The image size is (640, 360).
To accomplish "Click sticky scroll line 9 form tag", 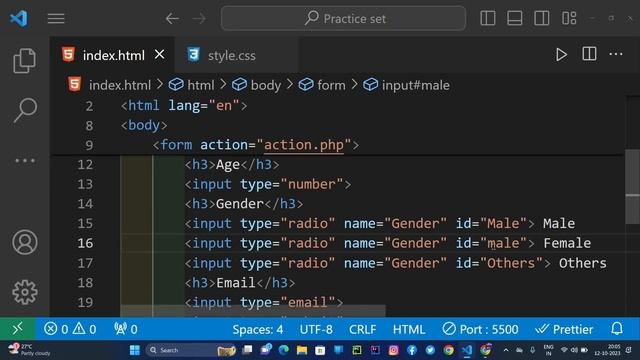I will [x=256, y=145].
